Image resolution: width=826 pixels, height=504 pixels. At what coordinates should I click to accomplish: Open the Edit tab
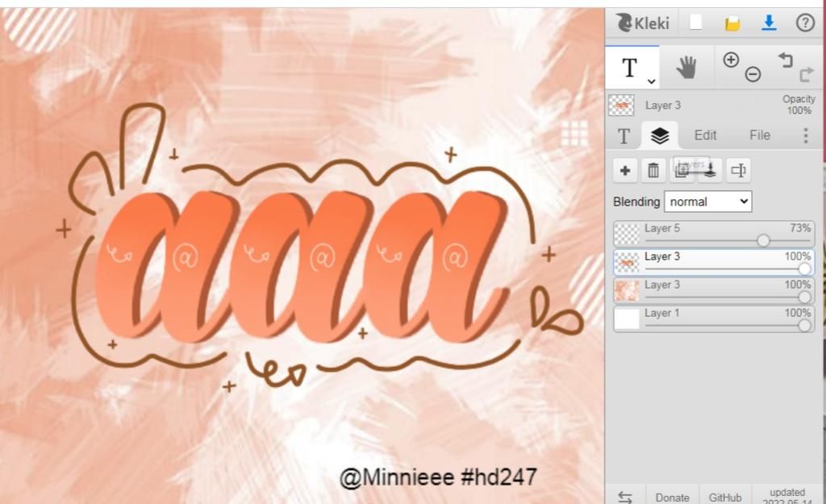coord(705,135)
